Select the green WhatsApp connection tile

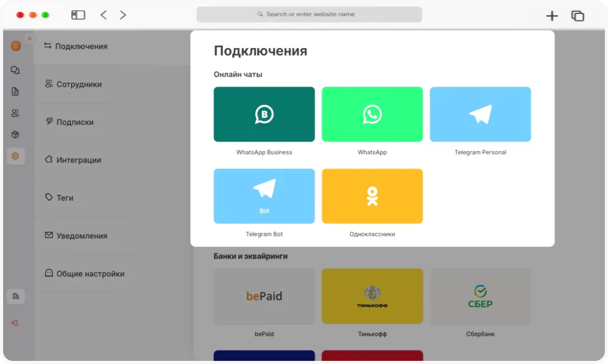(372, 114)
